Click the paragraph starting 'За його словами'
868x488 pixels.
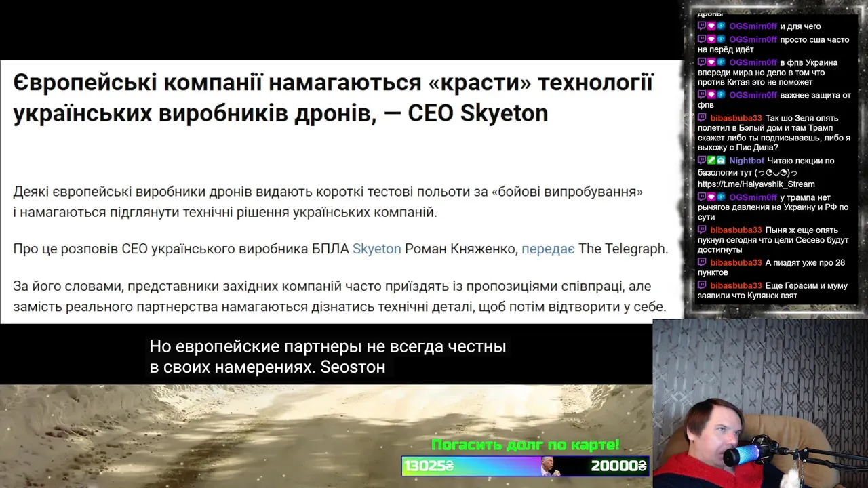[x=339, y=296]
